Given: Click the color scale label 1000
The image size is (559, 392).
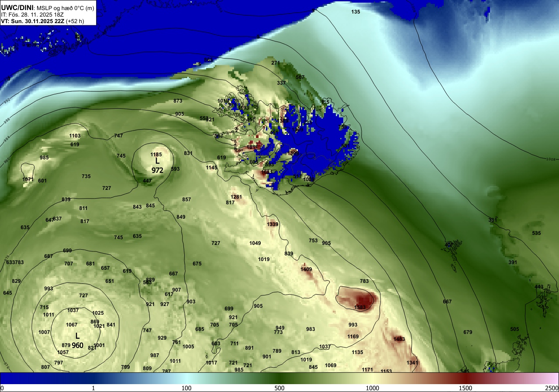Looking at the screenshot, I should click(373, 388).
